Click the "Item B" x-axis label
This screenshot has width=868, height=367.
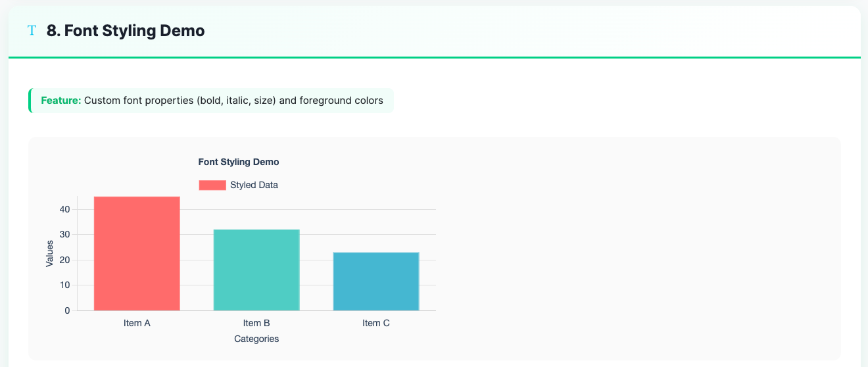256,323
